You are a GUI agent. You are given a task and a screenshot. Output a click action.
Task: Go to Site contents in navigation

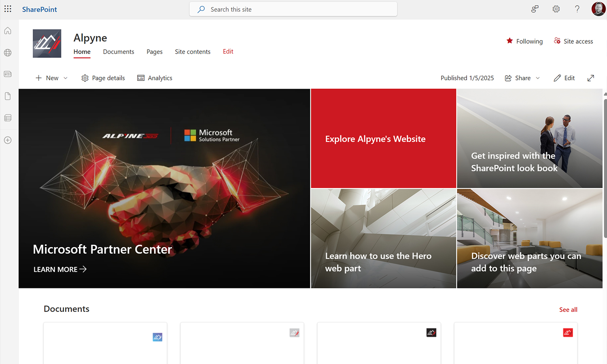point(192,52)
